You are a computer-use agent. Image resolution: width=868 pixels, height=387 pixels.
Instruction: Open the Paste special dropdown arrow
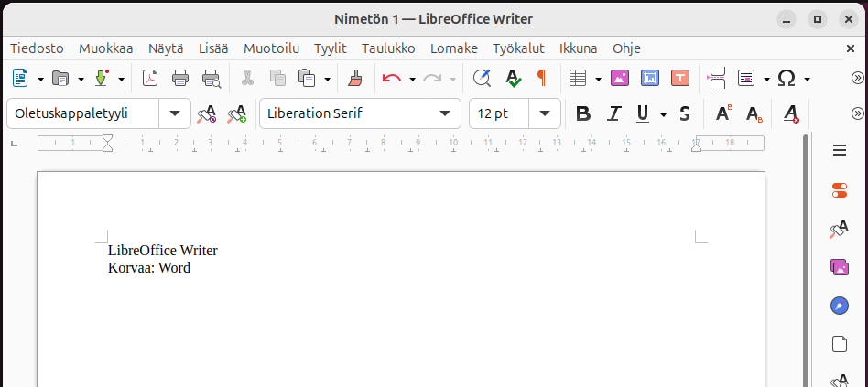[x=327, y=79]
